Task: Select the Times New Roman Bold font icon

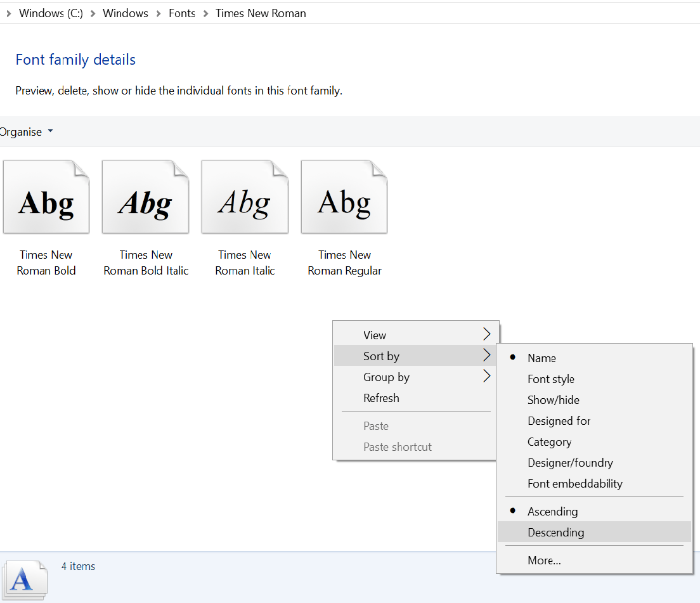Action: [x=46, y=197]
